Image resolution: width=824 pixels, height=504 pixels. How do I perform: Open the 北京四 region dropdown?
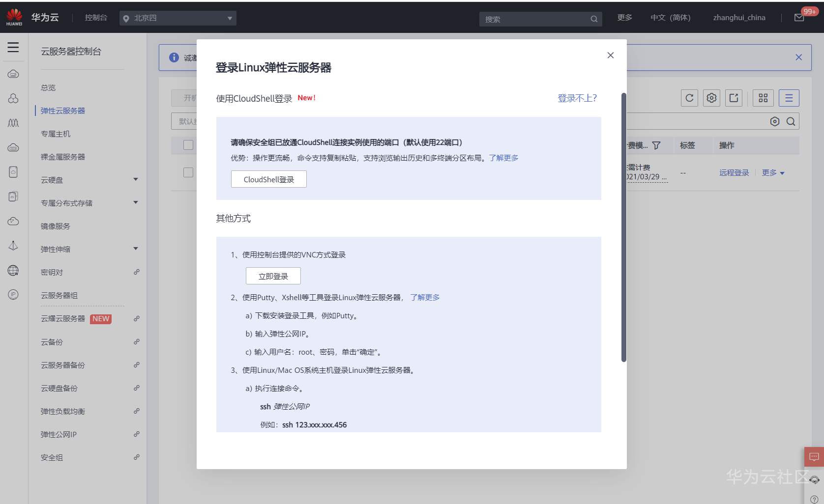(178, 18)
